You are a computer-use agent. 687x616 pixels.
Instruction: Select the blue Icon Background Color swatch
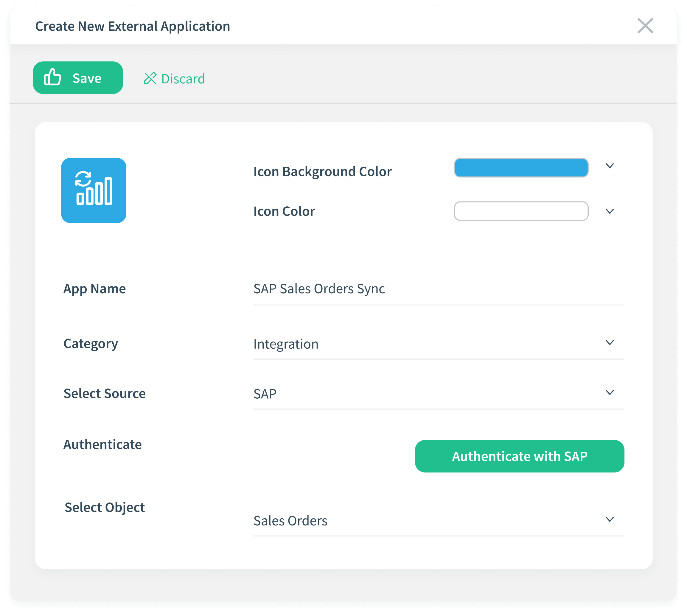coord(521,167)
